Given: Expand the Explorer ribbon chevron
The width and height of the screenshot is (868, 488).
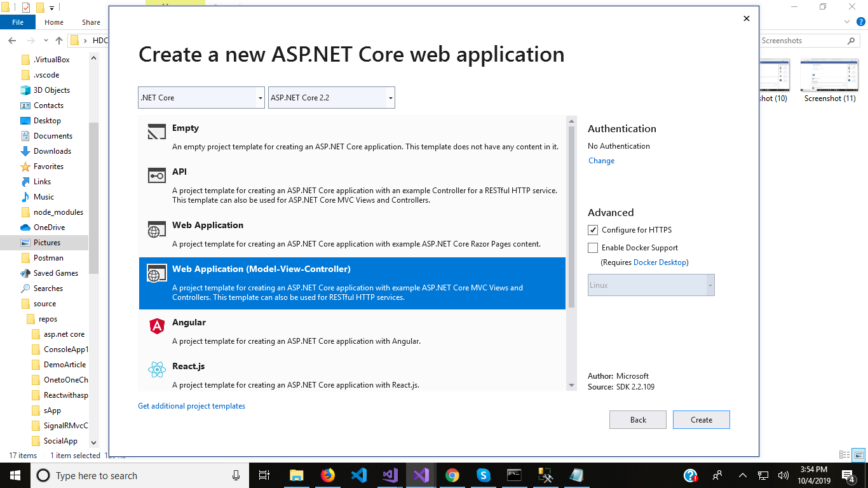Looking at the screenshot, I should [846, 22].
